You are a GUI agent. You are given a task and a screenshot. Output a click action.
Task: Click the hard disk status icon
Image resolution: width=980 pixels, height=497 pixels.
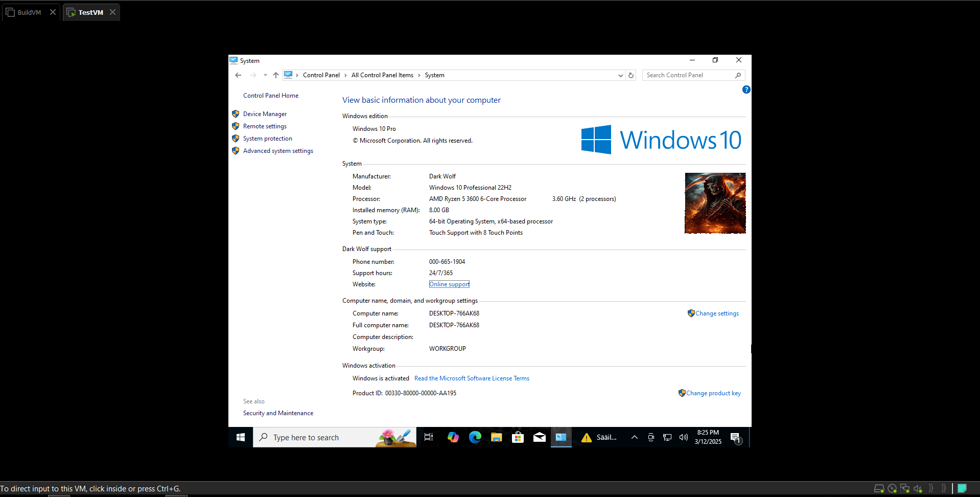879,489
